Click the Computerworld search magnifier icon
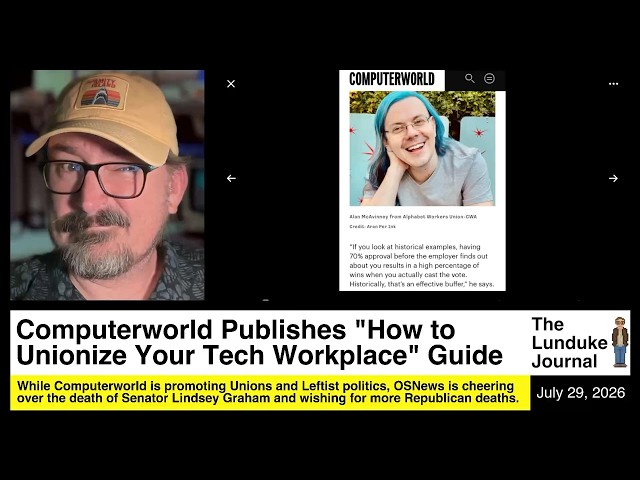This screenshot has width=640, height=480. (x=470, y=78)
